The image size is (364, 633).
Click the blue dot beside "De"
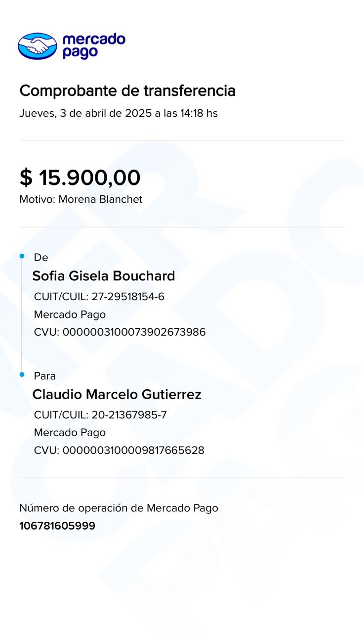(22, 256)
